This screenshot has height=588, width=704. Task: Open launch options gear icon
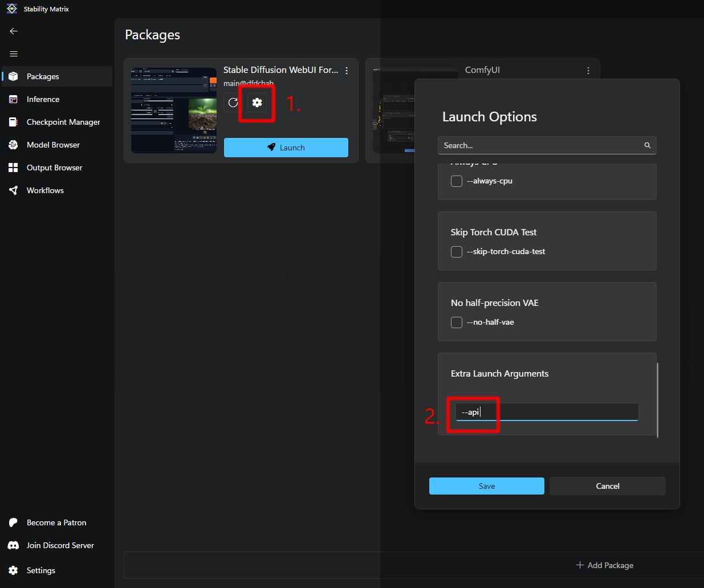257,103
